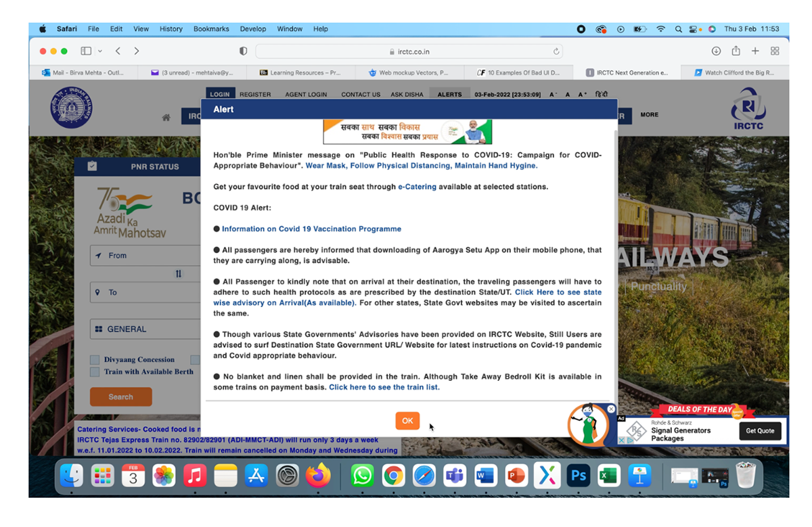The image size is (812, 527).
Task: Open the Trash in the Dock
Action: coord(746,475)
